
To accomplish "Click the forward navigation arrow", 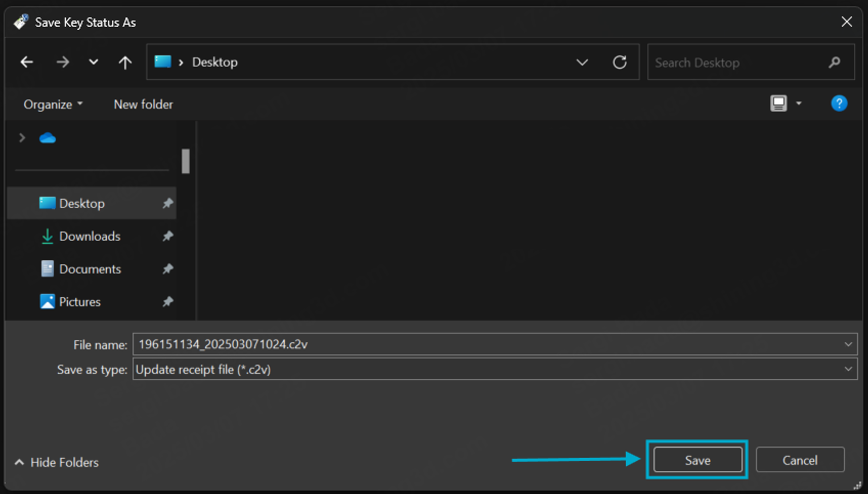I will (x=63, y=62).
